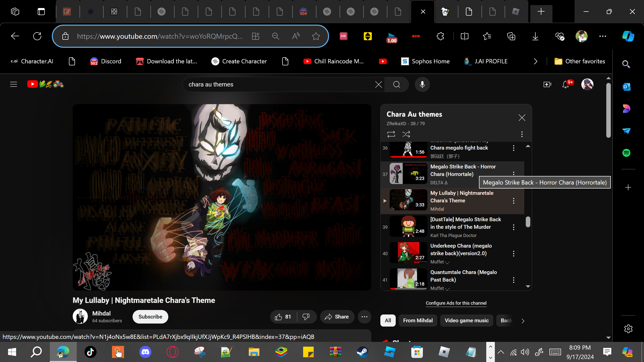Open the Edge split screen icon
Viewport: 644px width, 362px height.
[x=464, y=36]
